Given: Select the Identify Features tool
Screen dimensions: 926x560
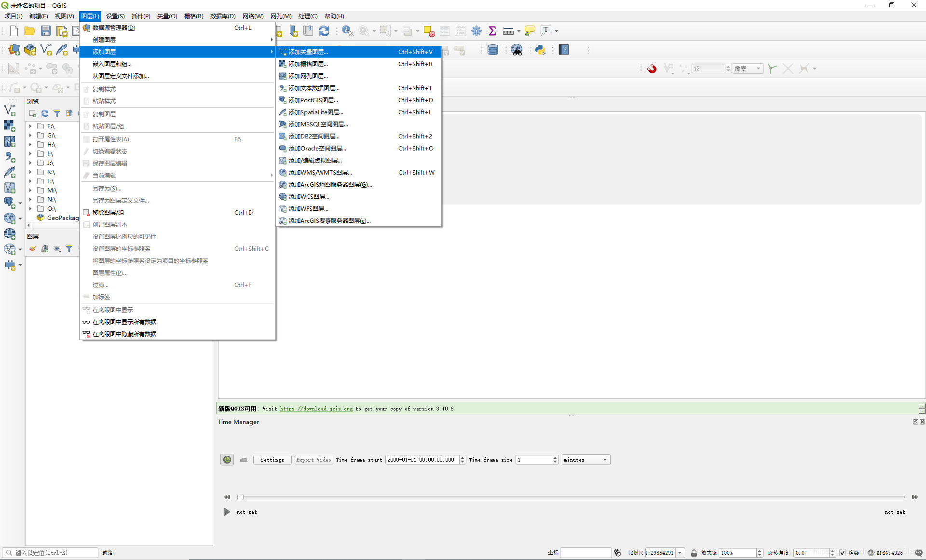Looking at the screenshot, I should click(x=347, y=31).
